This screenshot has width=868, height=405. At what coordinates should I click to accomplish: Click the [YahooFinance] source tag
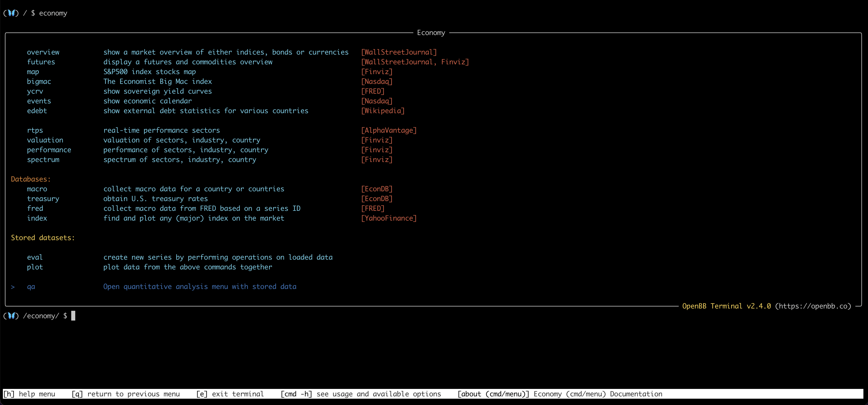pyautogui.click(x=389, y=218)
